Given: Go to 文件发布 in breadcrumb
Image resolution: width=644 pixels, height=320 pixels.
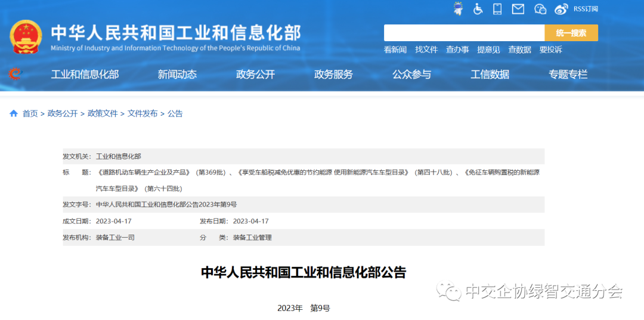Looking at the screenshot, I should point(143,114).
